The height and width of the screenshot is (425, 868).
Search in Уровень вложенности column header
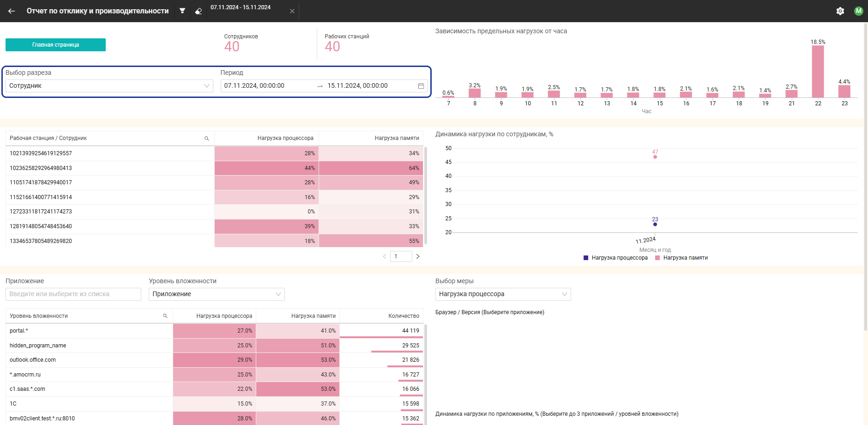pos(165,316)
